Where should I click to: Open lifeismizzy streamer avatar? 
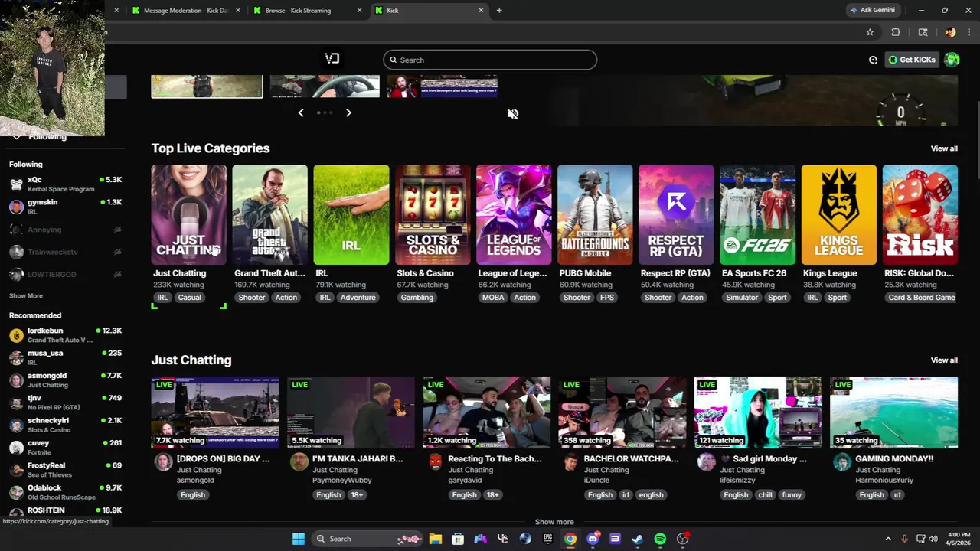coord(706,461)
